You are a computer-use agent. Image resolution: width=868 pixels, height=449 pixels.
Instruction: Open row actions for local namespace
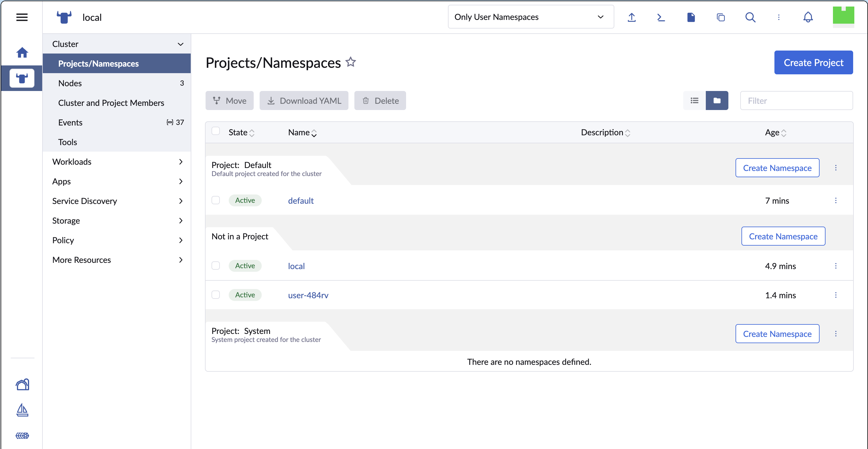pos(836,266)
